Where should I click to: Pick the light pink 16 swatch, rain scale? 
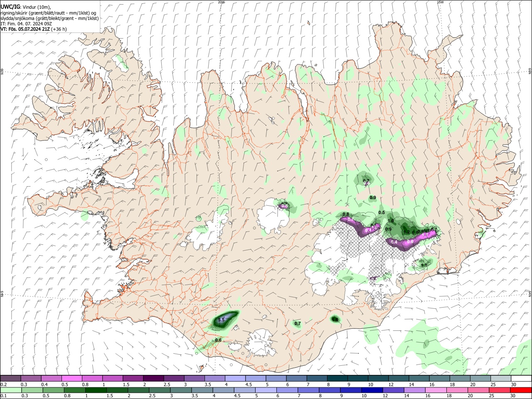[x=436, y=390]
